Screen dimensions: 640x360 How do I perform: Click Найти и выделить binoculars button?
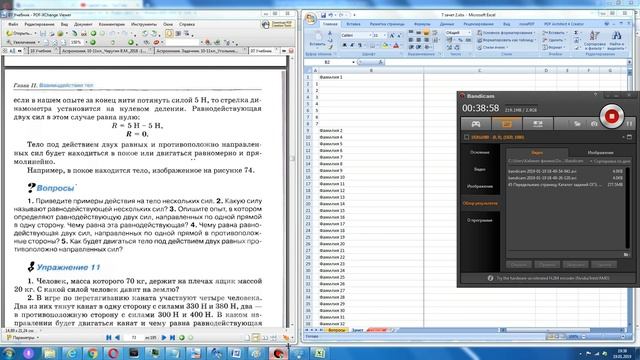point(617,40)
